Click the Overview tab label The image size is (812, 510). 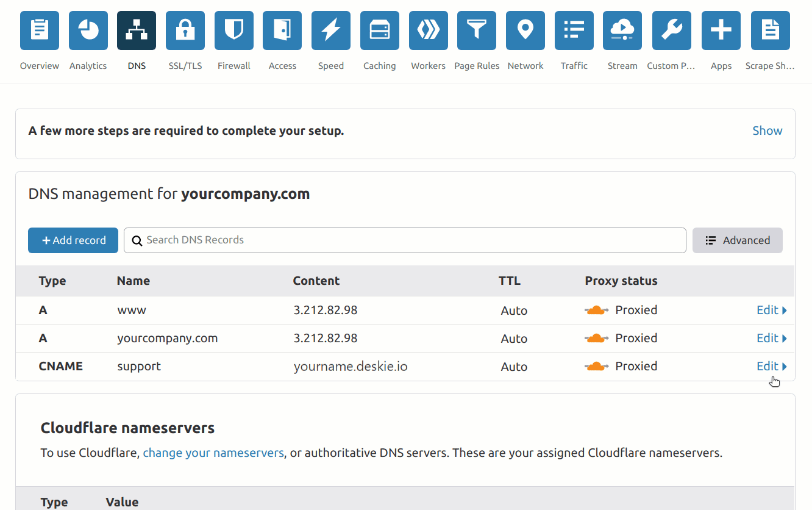[x=40, y=66]
